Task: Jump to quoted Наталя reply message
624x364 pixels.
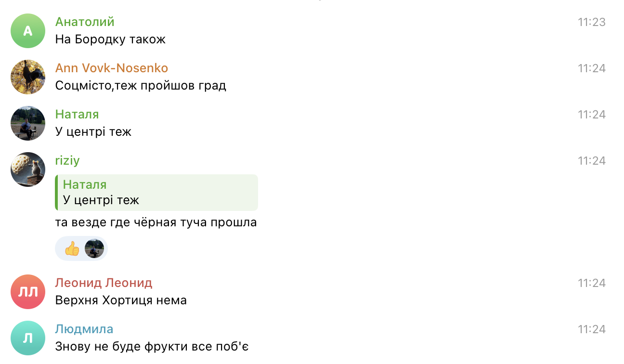Action: (x=157, y=193)
